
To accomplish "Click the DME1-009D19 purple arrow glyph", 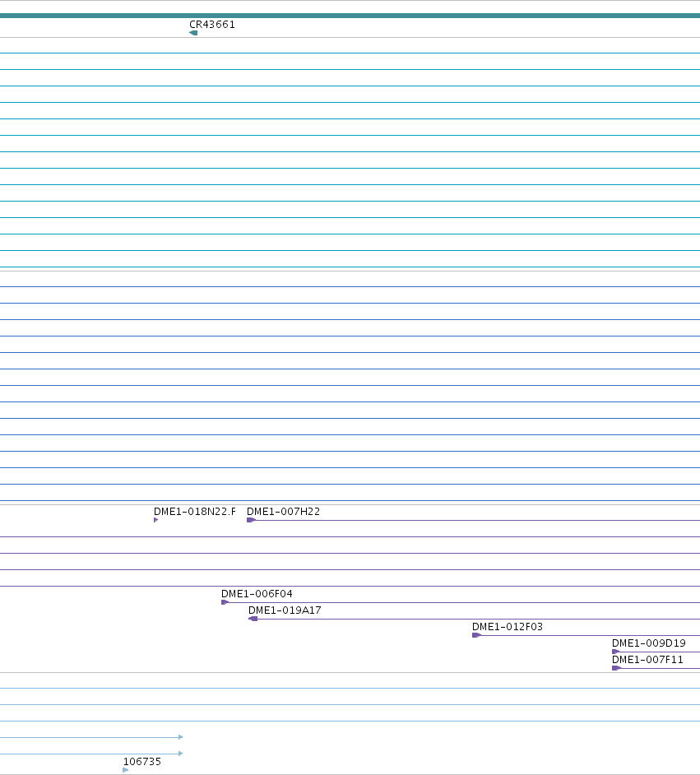I will point(615,652).
